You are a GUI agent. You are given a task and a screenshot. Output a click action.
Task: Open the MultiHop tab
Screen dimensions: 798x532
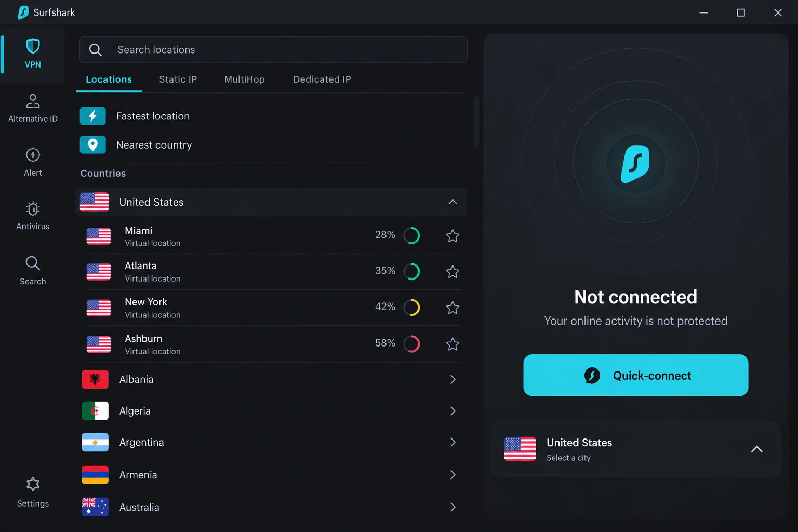tap(245, 79)
